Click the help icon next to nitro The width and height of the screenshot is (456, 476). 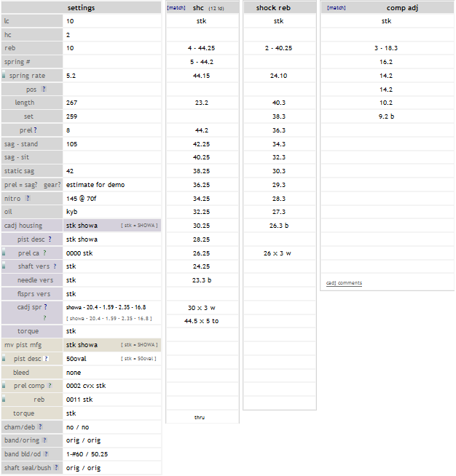(28, 198)
